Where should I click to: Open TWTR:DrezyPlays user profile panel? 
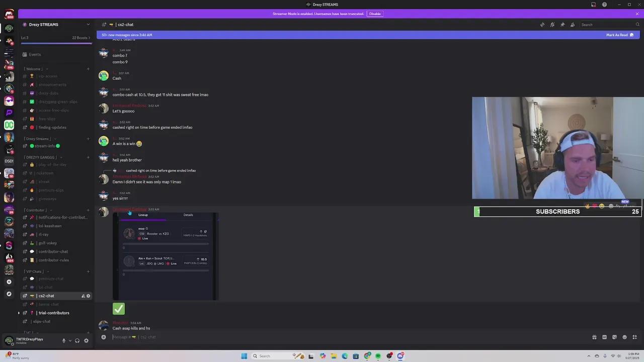click(30, 341)
